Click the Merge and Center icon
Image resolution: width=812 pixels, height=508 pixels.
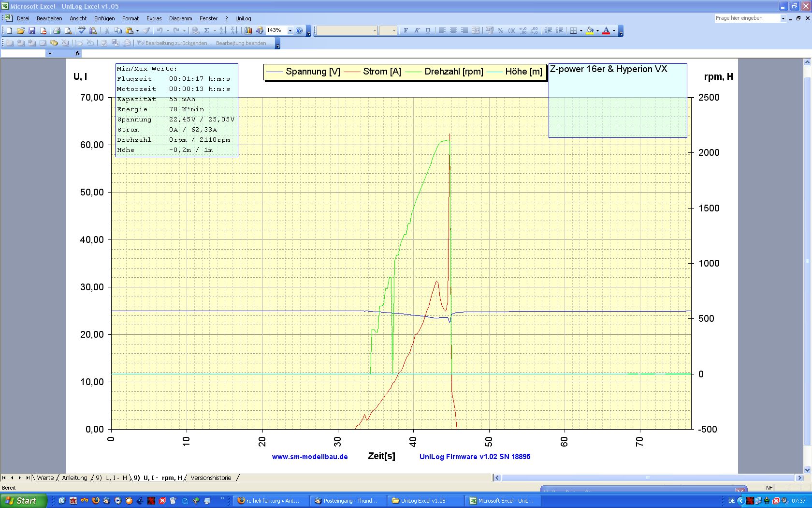476,30
